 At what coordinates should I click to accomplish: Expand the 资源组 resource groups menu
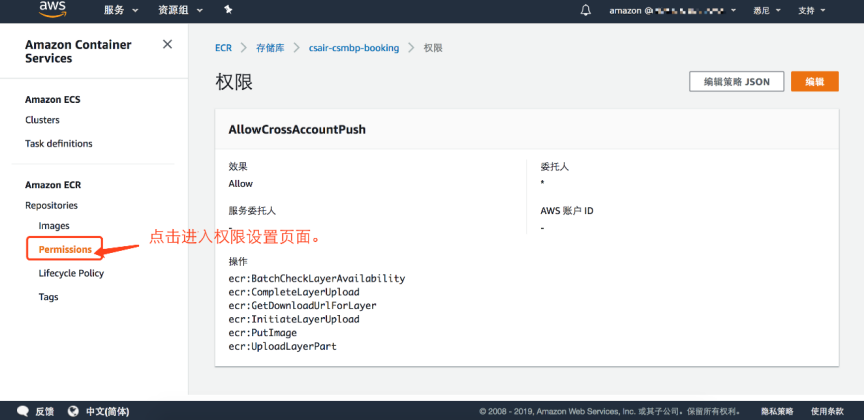pos(180,10)
